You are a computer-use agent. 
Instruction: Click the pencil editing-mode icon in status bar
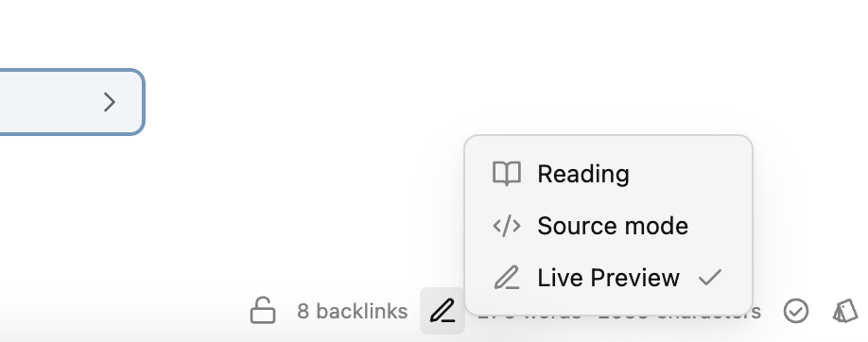click(443, 311)
